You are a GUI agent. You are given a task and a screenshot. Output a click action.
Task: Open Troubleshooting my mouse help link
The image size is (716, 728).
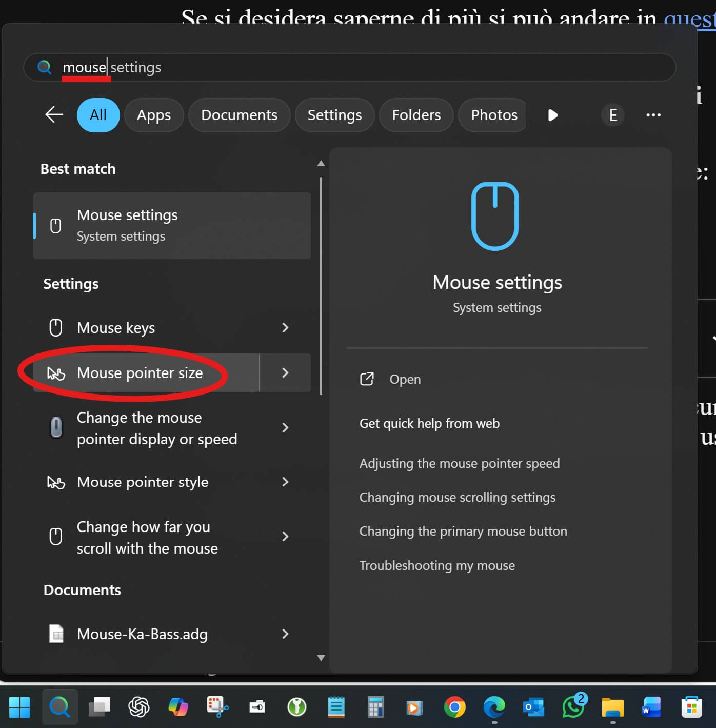coord(437,565)
